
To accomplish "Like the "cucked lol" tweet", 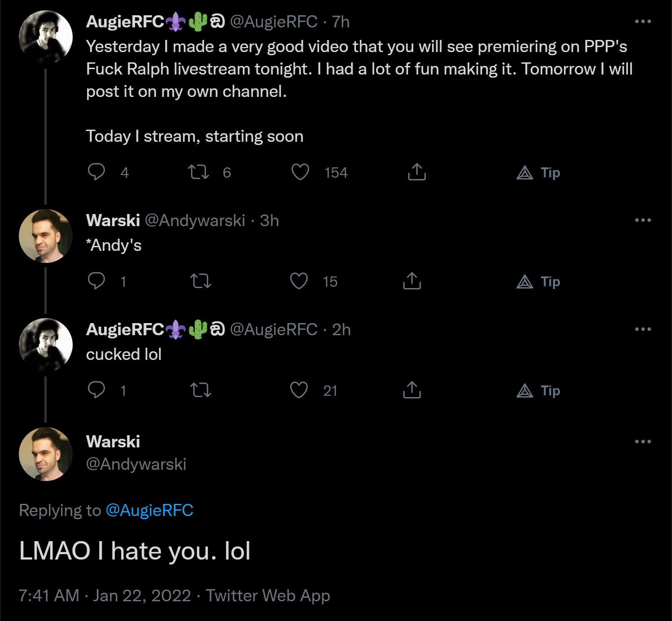I will 299,390.
